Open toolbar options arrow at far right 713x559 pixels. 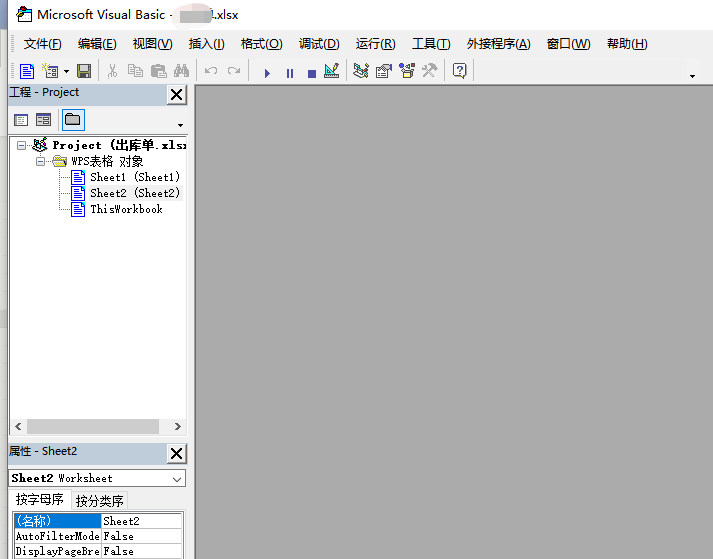[692, 76]
